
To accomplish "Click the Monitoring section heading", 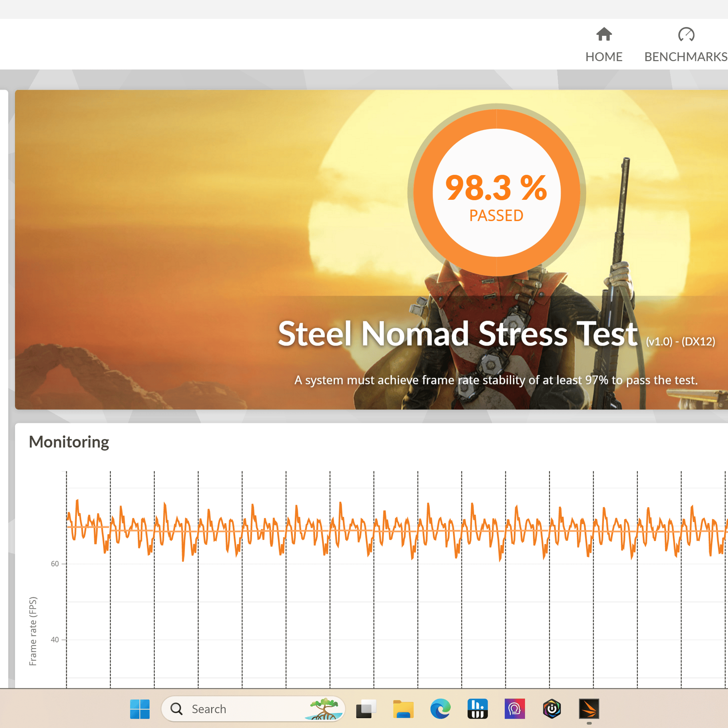I will point(69,441).
